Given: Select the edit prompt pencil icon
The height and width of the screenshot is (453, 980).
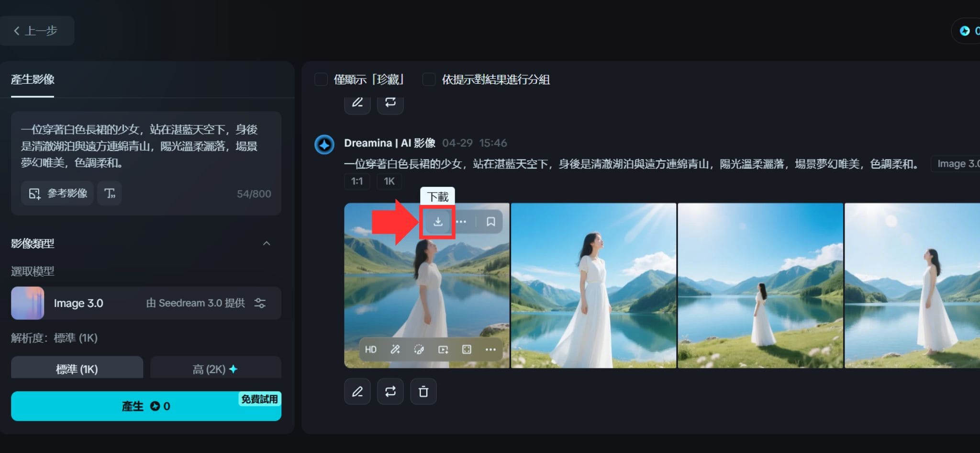Looking at the screenshot, I should point(357,391).
